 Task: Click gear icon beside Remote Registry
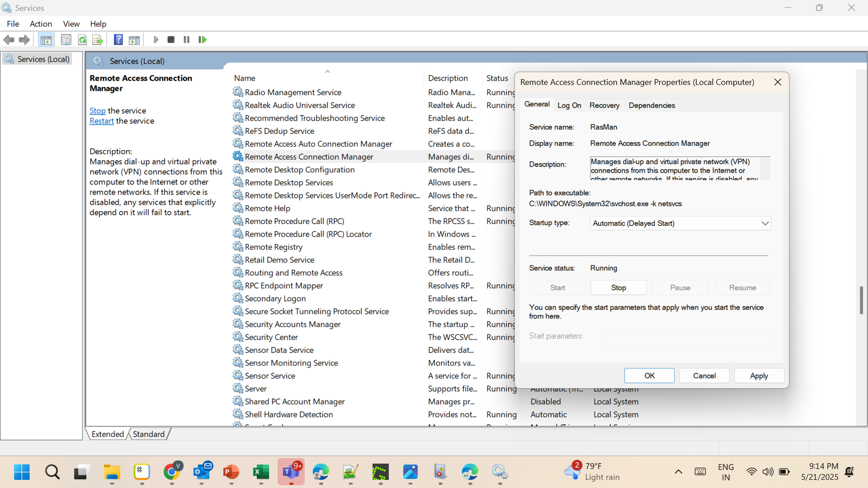(x=238, y=247)
